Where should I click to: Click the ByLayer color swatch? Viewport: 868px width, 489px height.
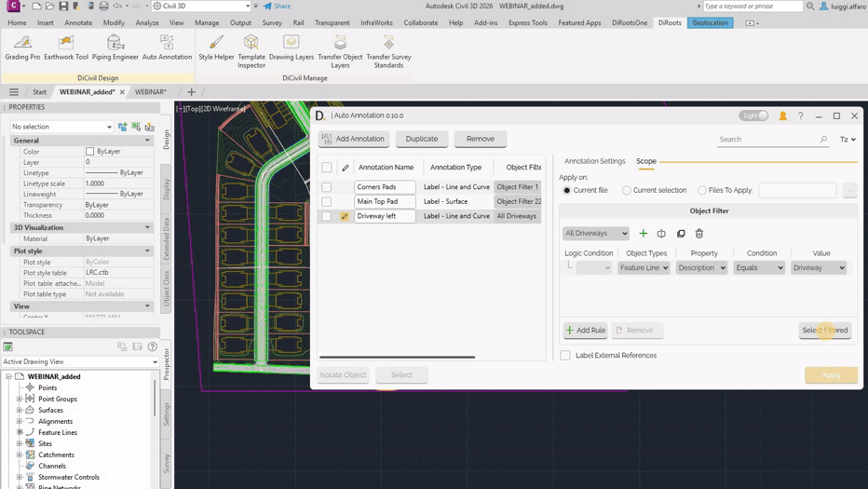click(89, 151)
